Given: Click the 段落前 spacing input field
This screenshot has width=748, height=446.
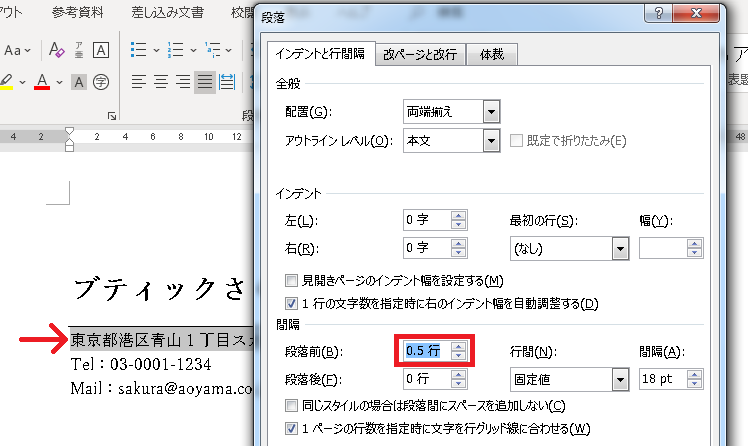Looking at the screenshot, I should pos(425,351).
